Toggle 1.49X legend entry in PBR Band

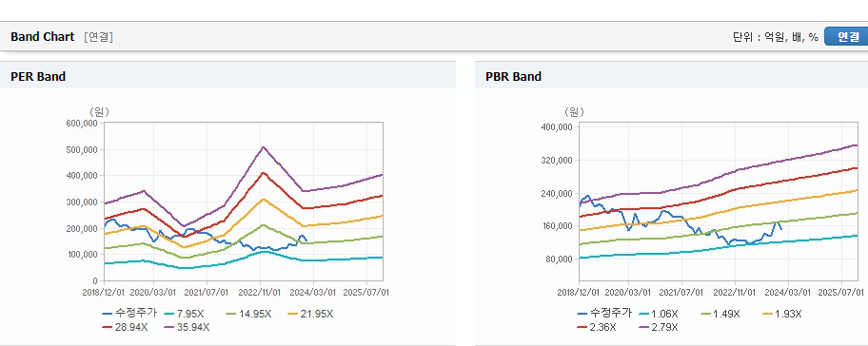(720, 314)
